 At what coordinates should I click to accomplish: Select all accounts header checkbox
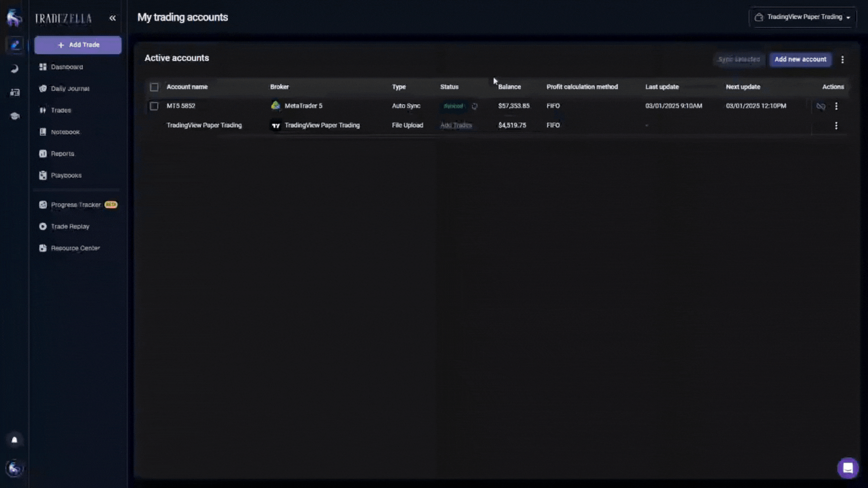[x=154, y=87]
